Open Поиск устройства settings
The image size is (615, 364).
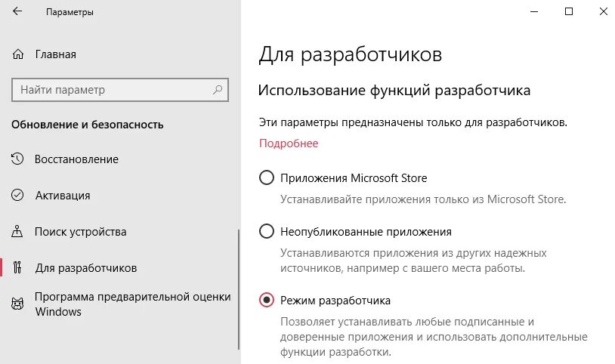click(x=80, y=232)
